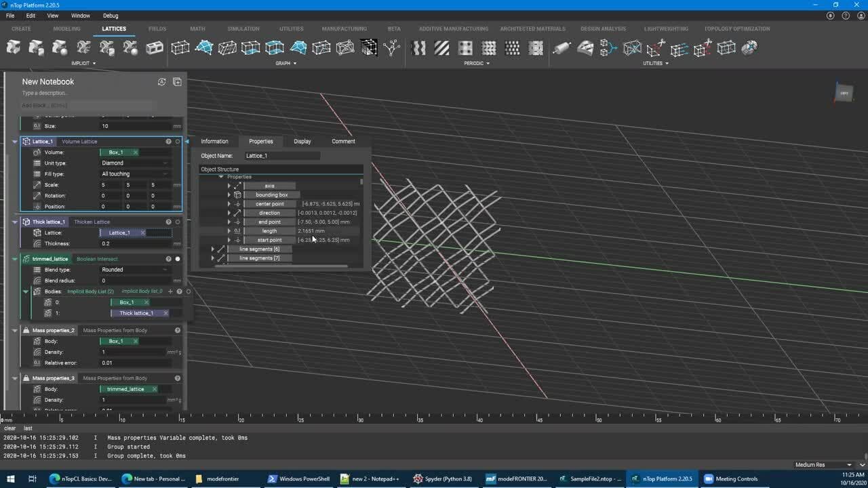This screenshot has height=488, width=868.
Task: Choose the first wireframe box graph lattice icon
Action: click(x=180, y=47)
